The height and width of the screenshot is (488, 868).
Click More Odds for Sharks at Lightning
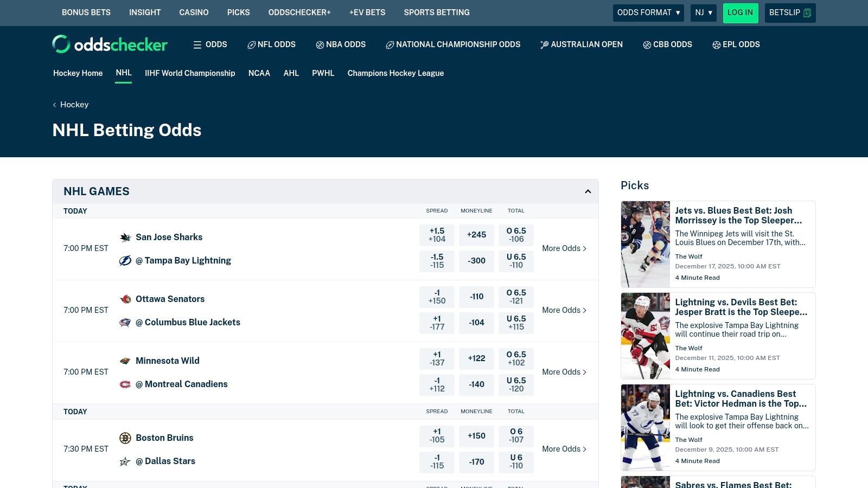pos(564,248)
